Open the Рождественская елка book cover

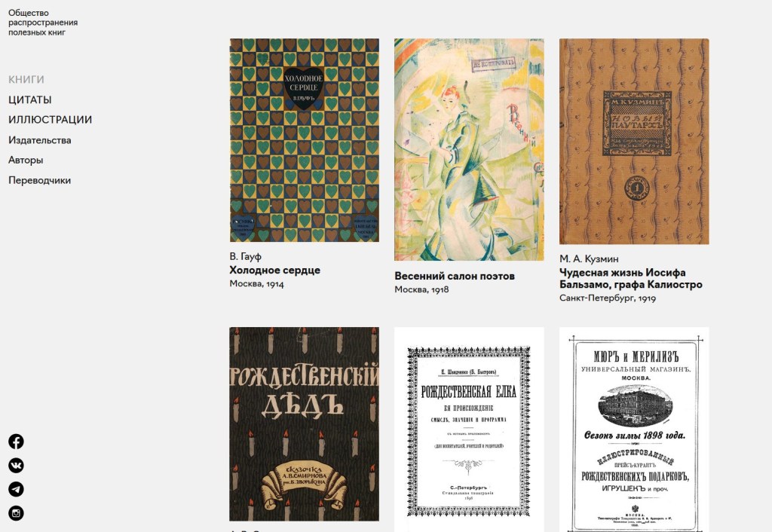469,430
